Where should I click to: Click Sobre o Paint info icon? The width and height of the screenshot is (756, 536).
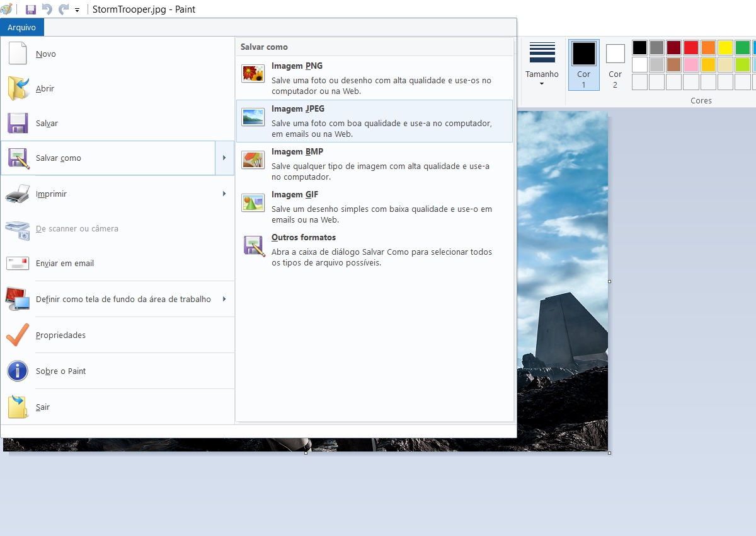pos(18,371)
